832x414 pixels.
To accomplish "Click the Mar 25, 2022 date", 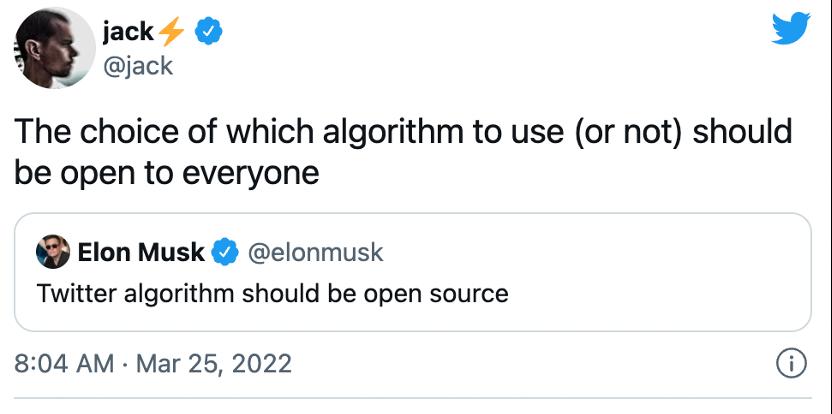I will [x=214, y=364].
